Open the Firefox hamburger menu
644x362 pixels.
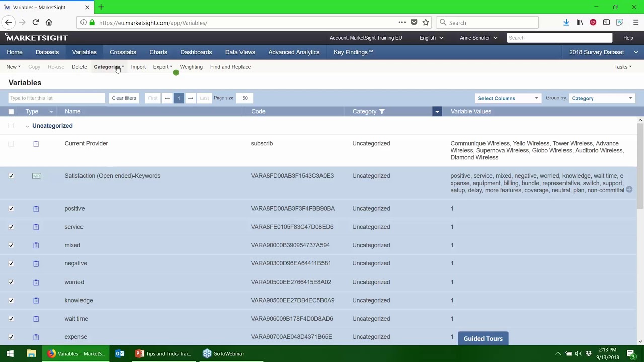point(636,22)
